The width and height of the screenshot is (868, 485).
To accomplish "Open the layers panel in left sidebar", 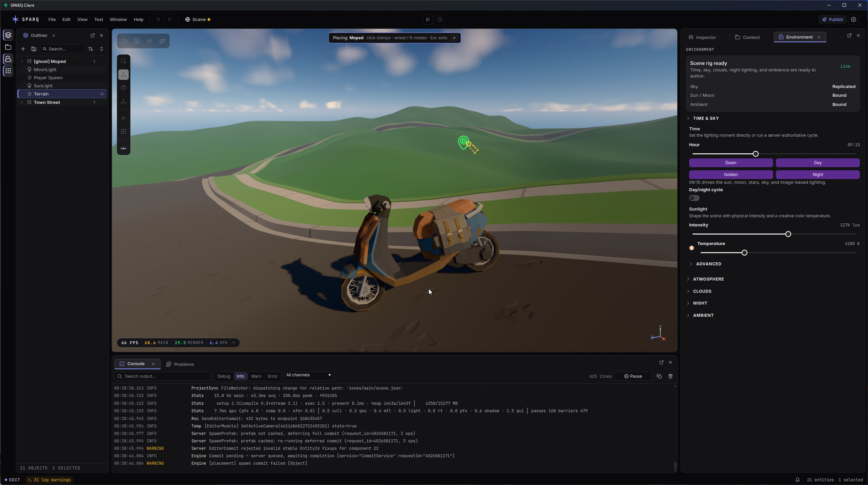I will 8,35.
